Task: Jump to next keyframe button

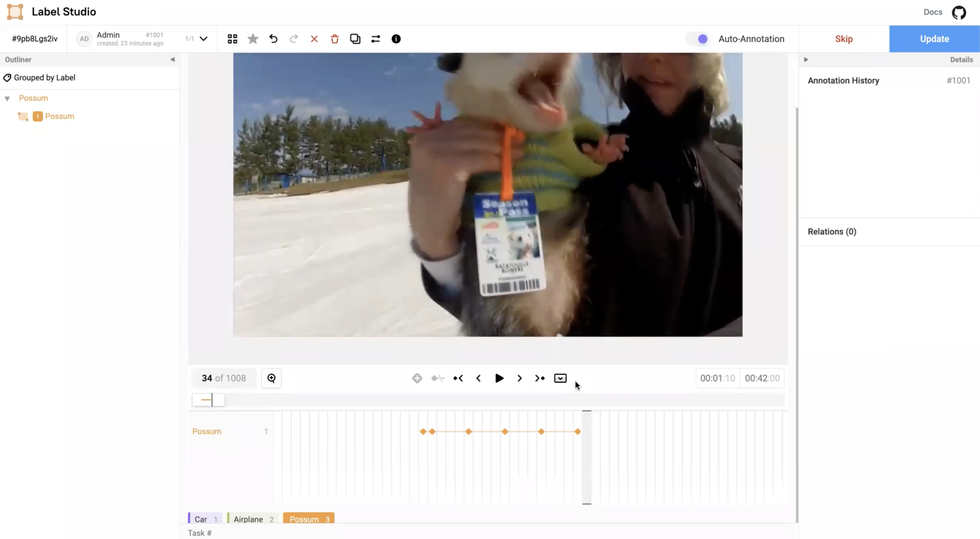Action: (540, 378)
